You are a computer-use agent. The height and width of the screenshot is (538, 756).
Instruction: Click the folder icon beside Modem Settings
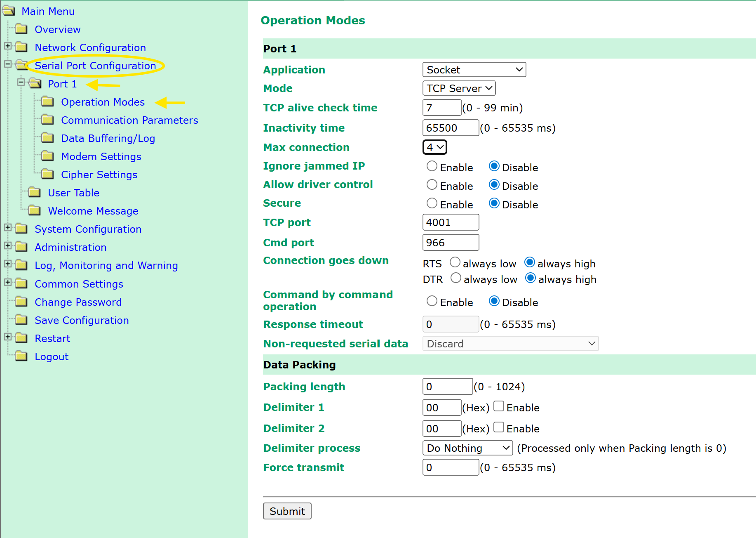pyautogui.click(x=47, y=156)
